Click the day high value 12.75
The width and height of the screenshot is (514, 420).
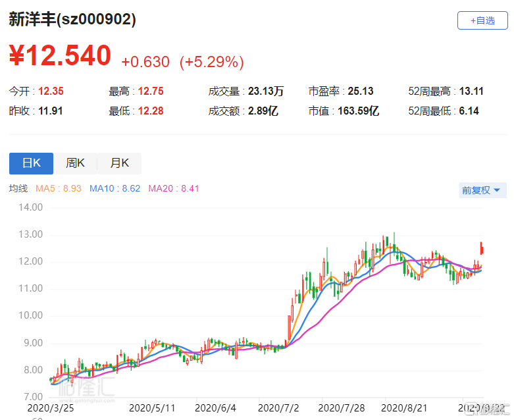pos(151,91)
